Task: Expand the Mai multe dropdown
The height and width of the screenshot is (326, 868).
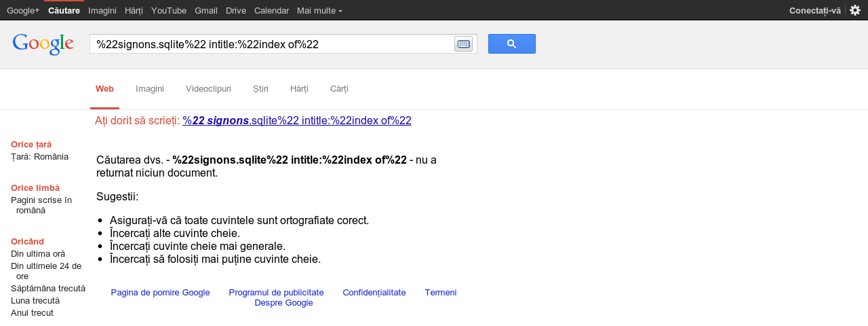Action: 319,10
